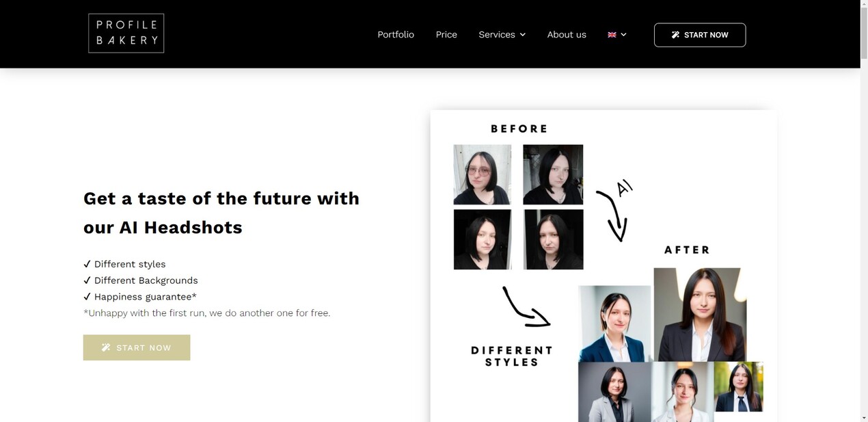Select top-right before selfie photo
Image resolution: width=868 pixels, height=422 pixels.
pyautogui.click(x=553, y=174)
